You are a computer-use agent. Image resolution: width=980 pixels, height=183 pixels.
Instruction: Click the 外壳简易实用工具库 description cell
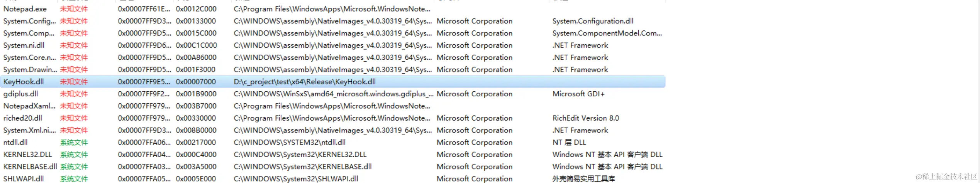(583, 179)
